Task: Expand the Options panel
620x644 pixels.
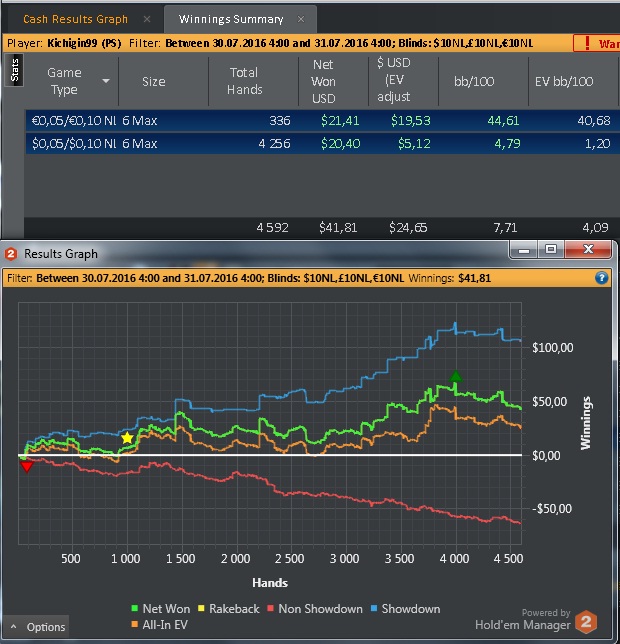Action: (x=37, y=627)
